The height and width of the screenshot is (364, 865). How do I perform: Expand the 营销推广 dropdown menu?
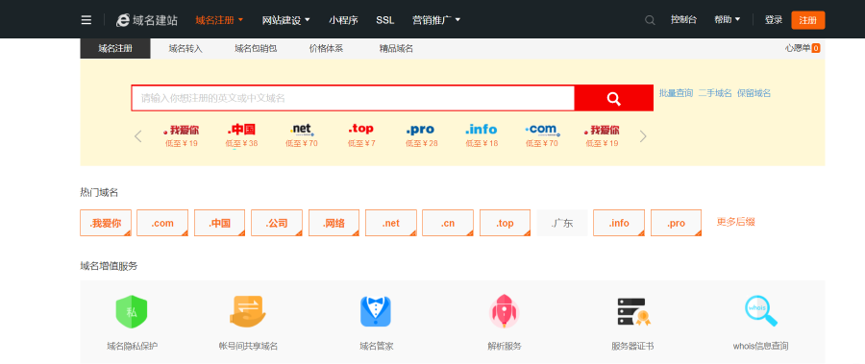point(436,20)
